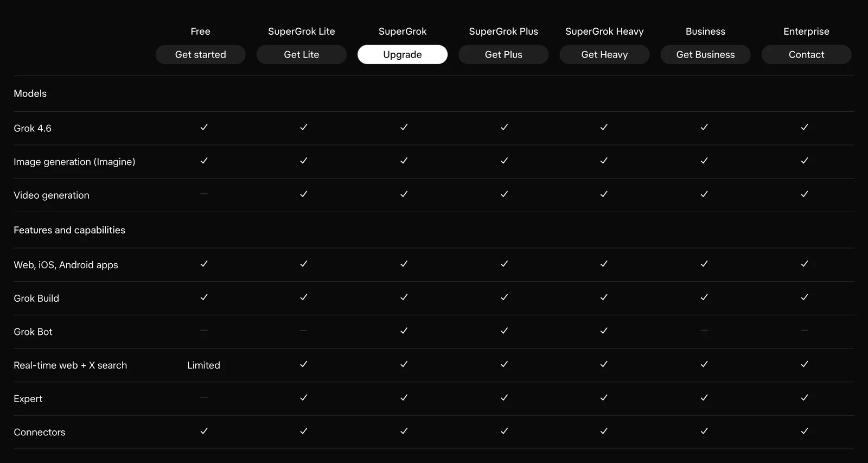Click the Get started button under Free
Screen dimensions: 868x463
(200, 54)
